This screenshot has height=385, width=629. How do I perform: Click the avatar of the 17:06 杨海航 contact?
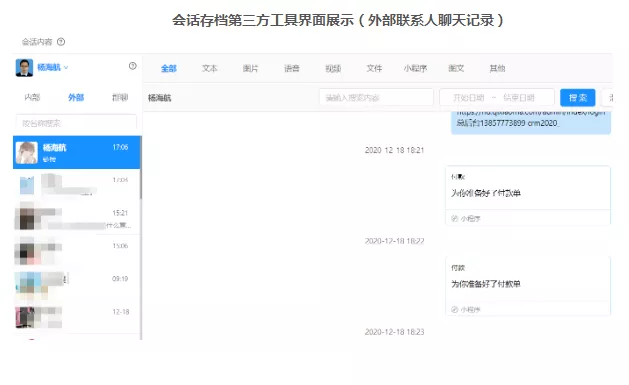point(27,152)
